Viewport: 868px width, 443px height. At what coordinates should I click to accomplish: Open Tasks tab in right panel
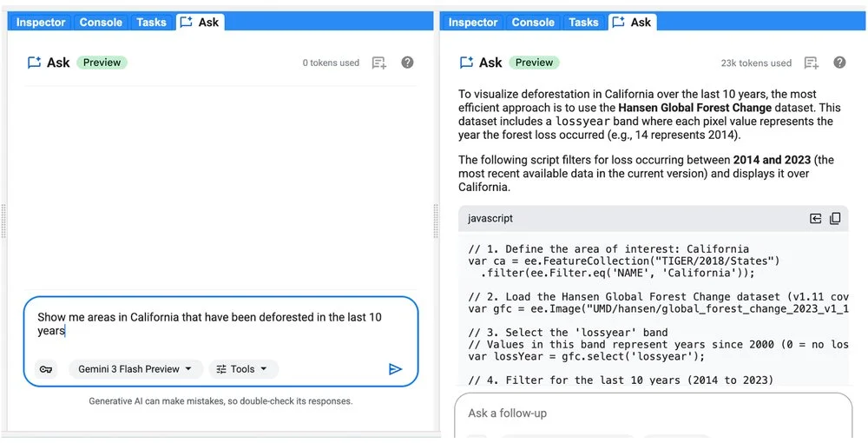pos(583,23)
